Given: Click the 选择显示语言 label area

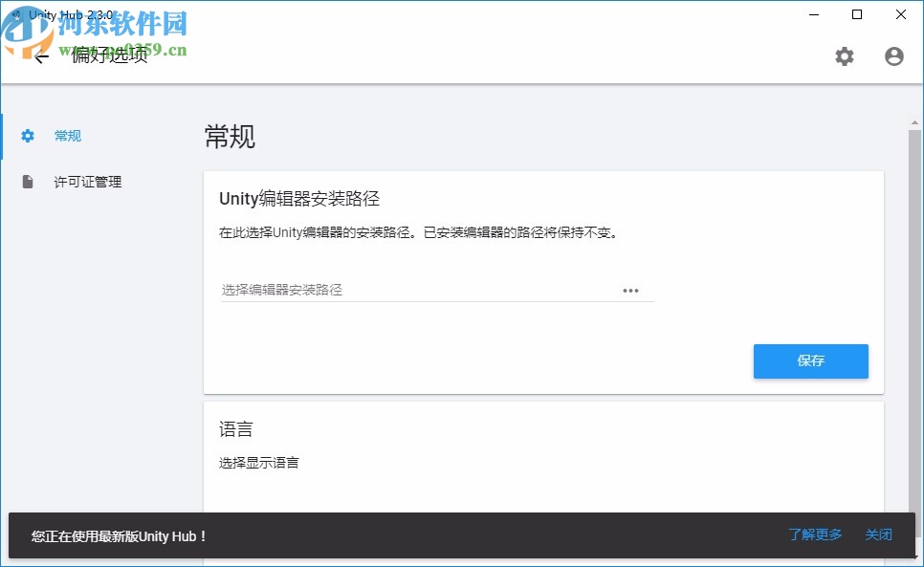Looking at the screenshot, I should pyautogui.click(x=257, y=463).
